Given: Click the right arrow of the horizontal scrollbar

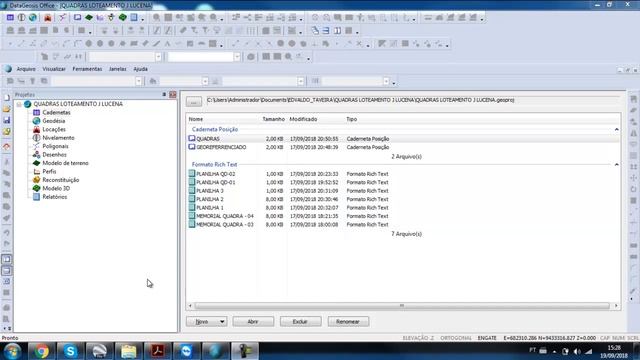Looking at the screenshot, I should pyautogui.click(x=616, y=306).
